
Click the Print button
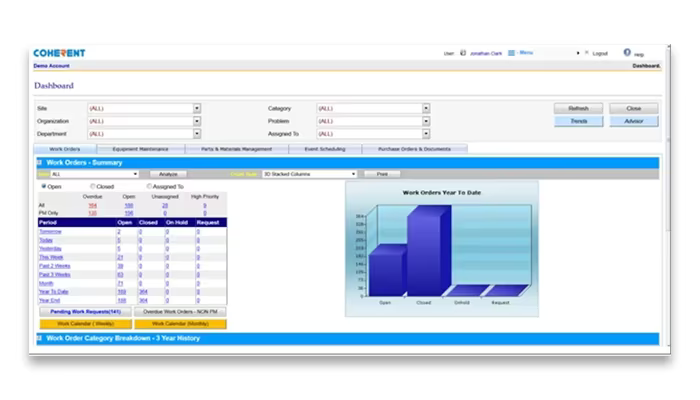382,174
